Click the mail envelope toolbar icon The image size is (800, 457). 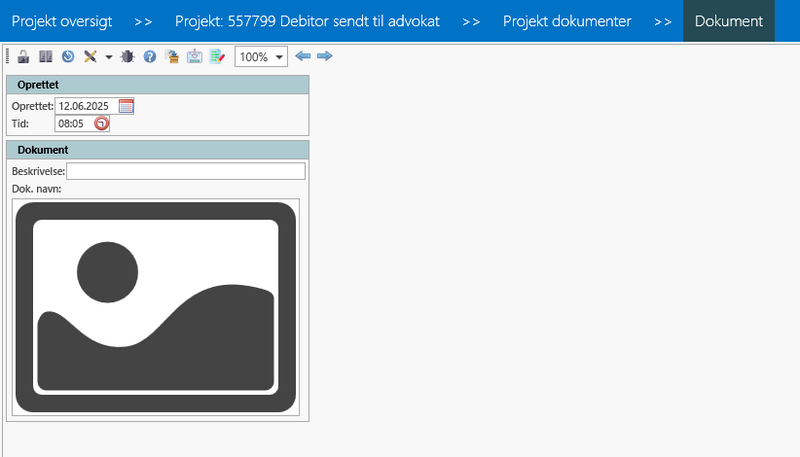(194, 57)
